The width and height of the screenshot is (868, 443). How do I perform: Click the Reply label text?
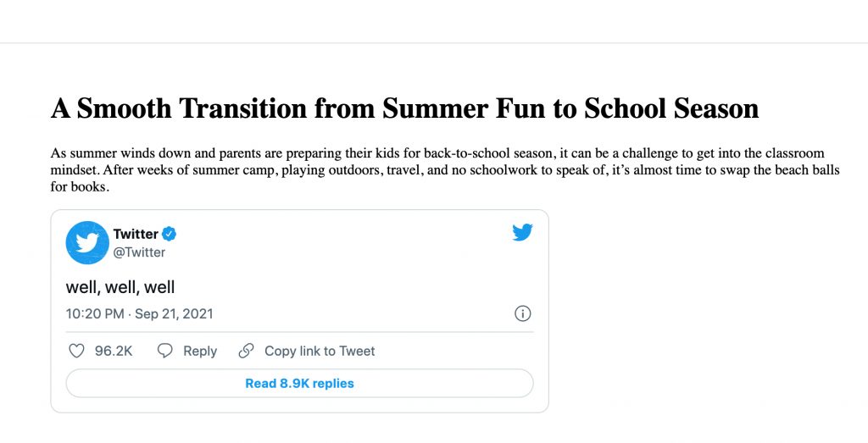200,352
